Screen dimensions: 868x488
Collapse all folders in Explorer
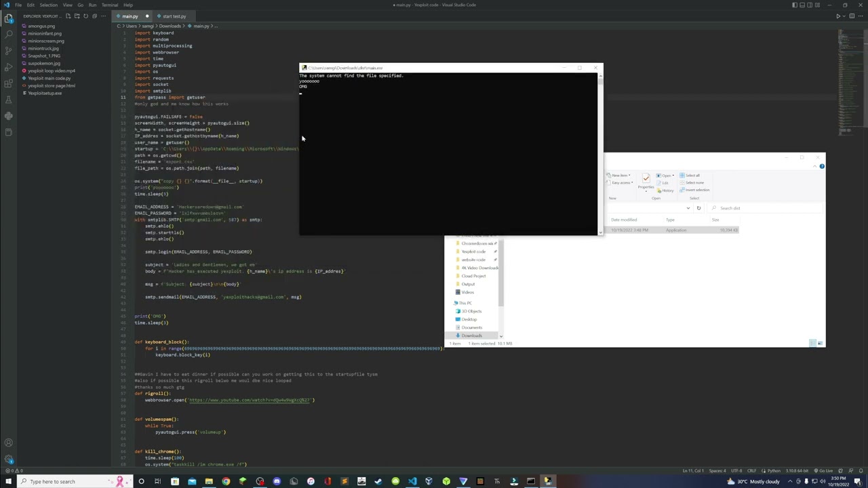(94, 16)
